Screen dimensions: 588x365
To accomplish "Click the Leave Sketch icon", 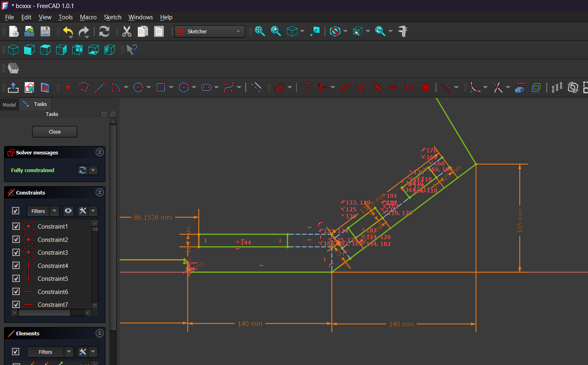I will pyautogui.click(x=13, y=87).
